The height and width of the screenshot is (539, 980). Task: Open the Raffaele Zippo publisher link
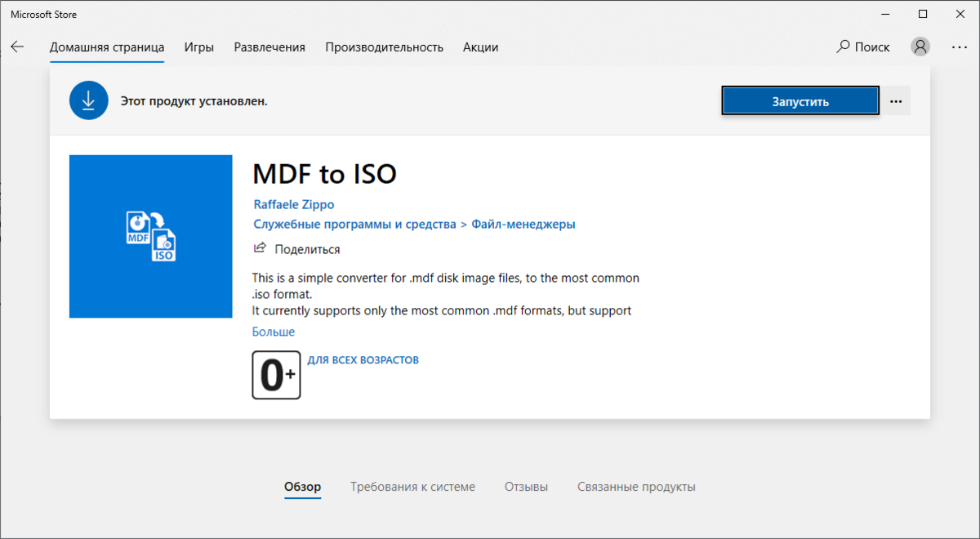tap(293, 204)
